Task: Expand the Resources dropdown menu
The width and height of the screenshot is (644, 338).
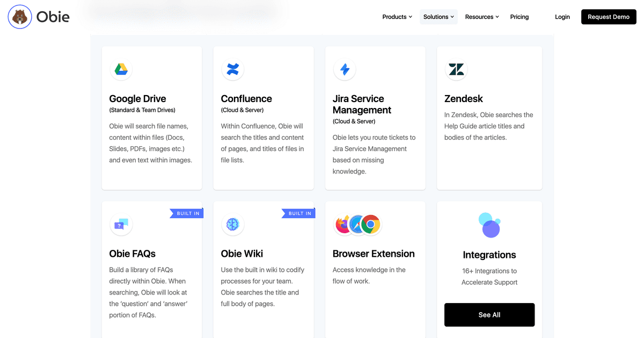Action: pyautogui.click(x=482, y=17)
